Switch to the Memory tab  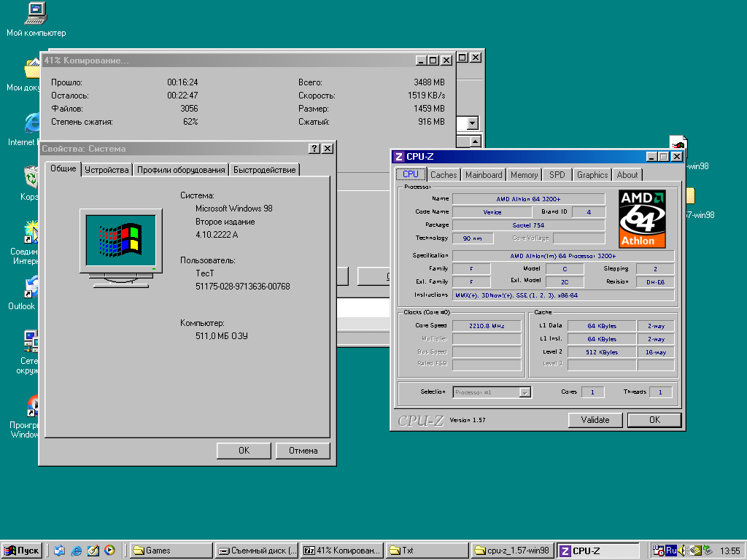[x=524, y=175]
